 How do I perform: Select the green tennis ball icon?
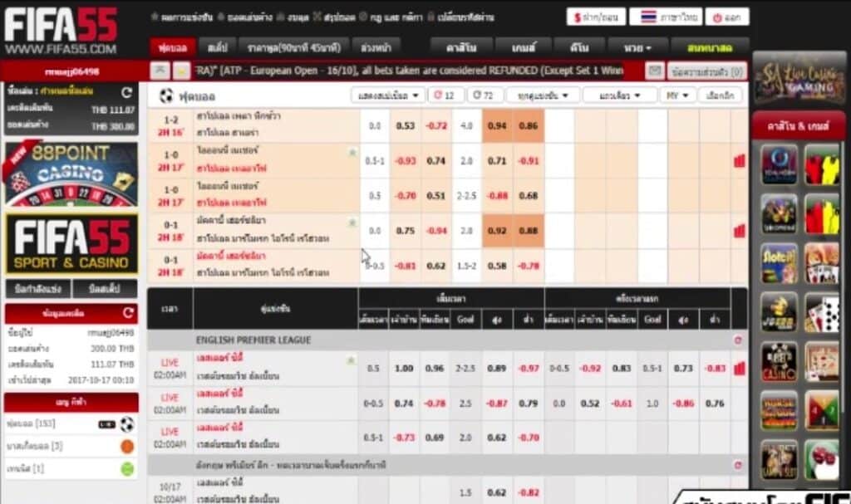(x=127, y=469)
